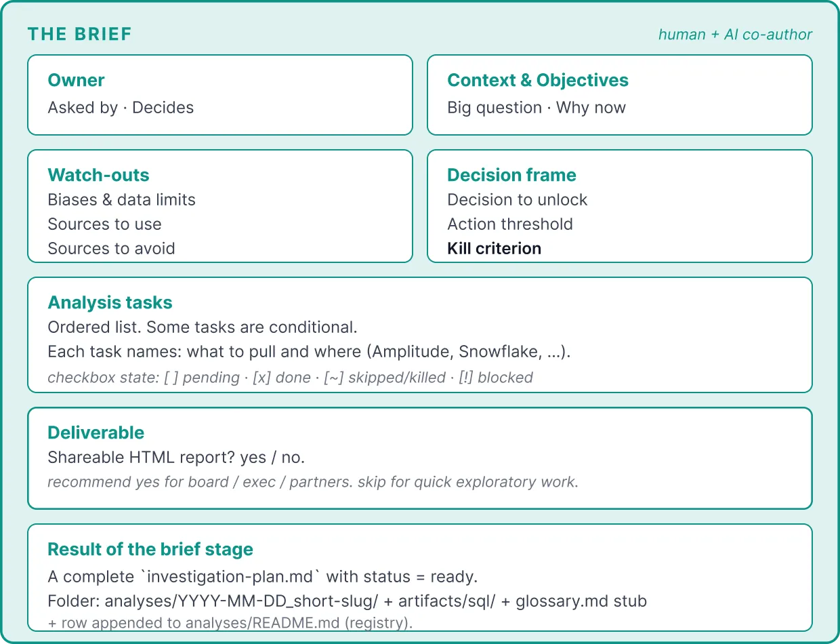Select the Biases & data limits line
The width and height of the screenshot is (840, 644).
pyautogui.click(x=121, y=200)
